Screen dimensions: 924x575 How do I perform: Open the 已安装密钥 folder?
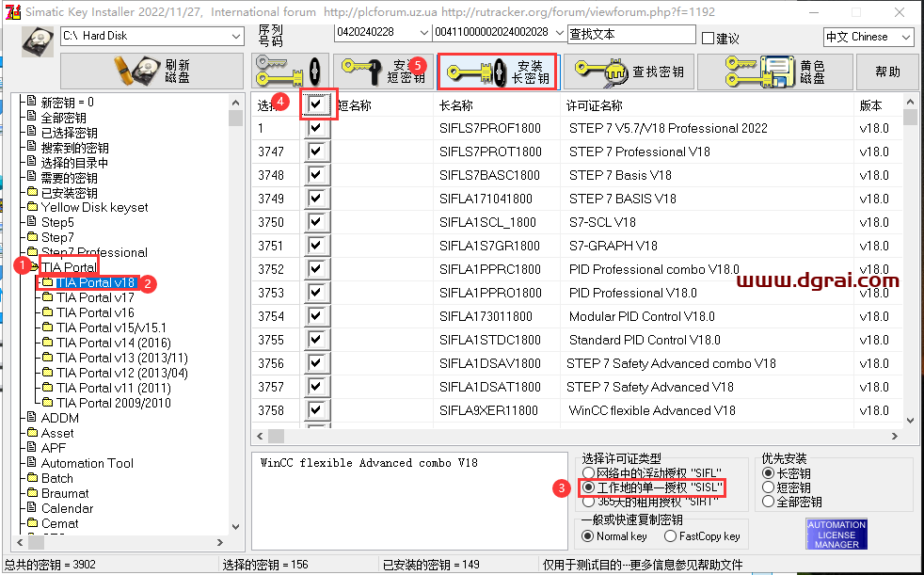coord(70,193)
